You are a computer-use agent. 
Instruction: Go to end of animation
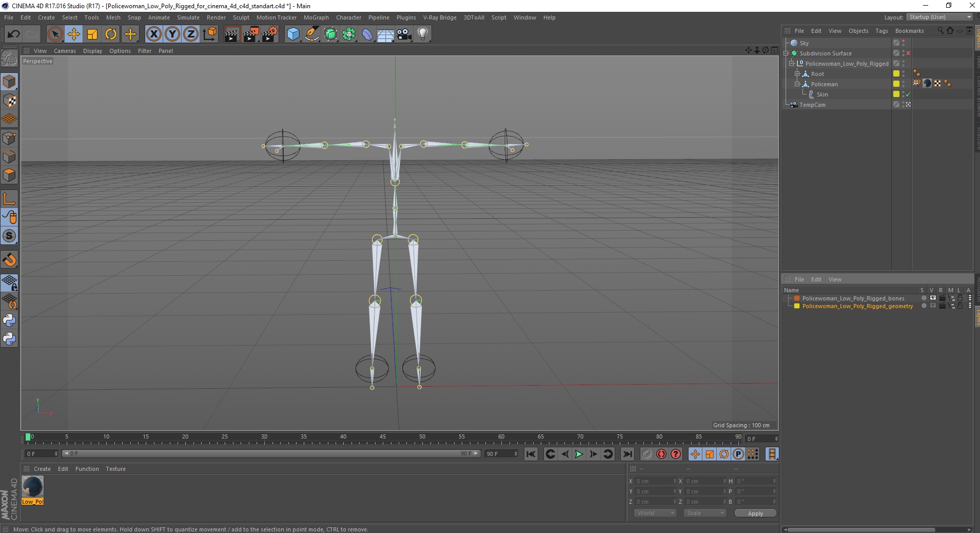(628, 454)
